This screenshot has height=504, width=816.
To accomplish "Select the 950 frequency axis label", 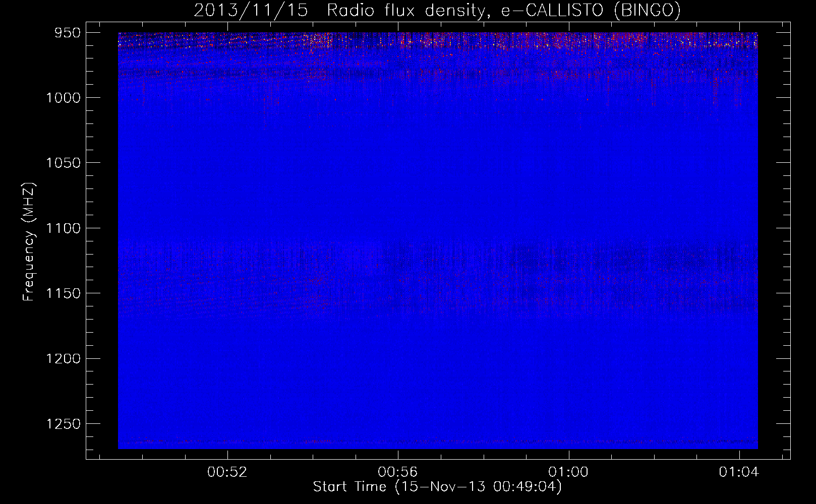I will coord(68,33).
